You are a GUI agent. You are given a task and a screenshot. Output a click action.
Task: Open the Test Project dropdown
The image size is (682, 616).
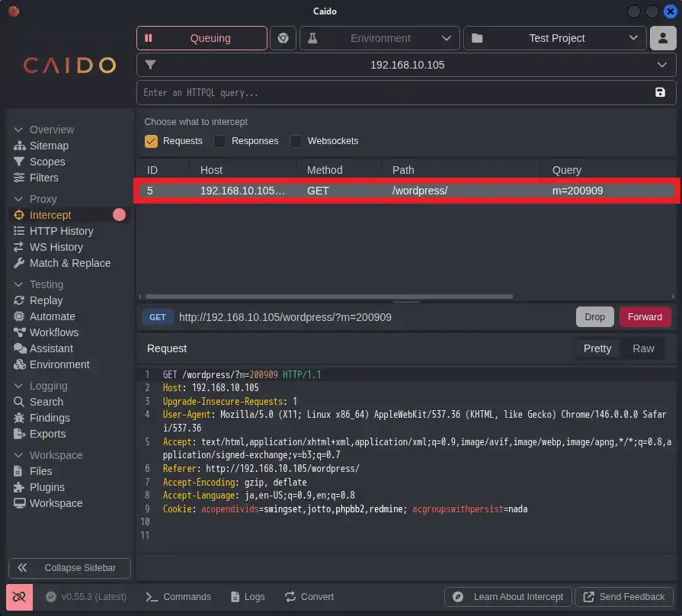click(555, 38)
